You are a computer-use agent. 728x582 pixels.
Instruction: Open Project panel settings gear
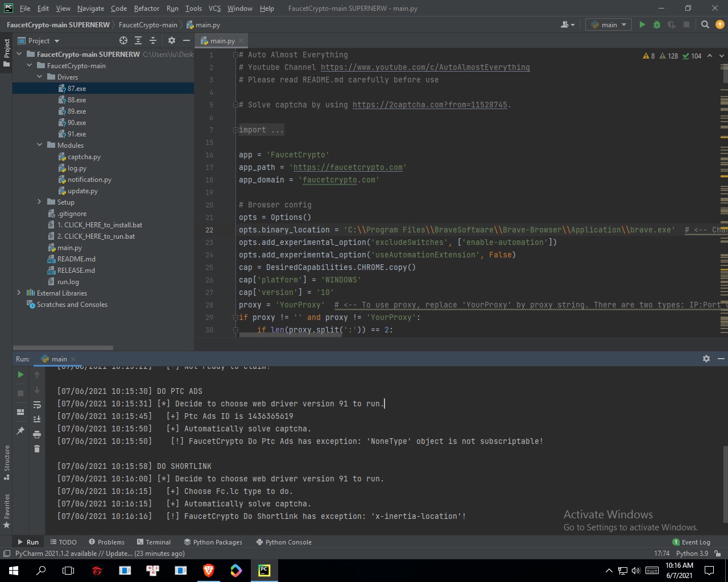point(171,40)
